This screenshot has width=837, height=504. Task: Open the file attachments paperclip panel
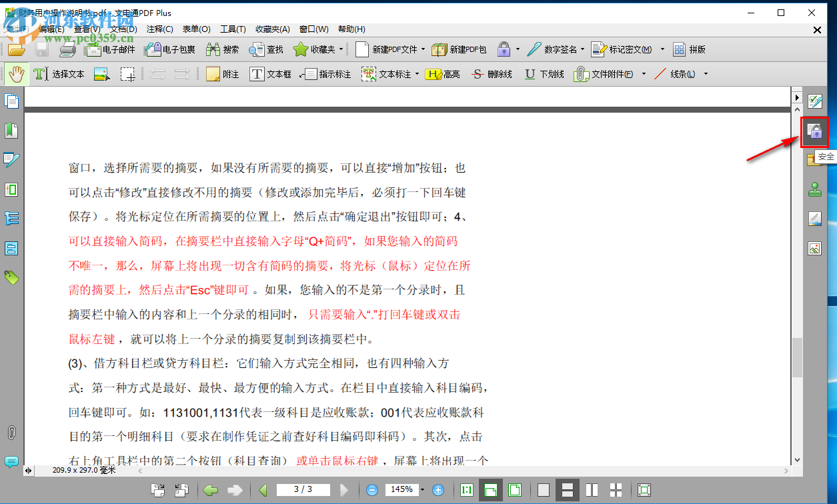[11, 432]
